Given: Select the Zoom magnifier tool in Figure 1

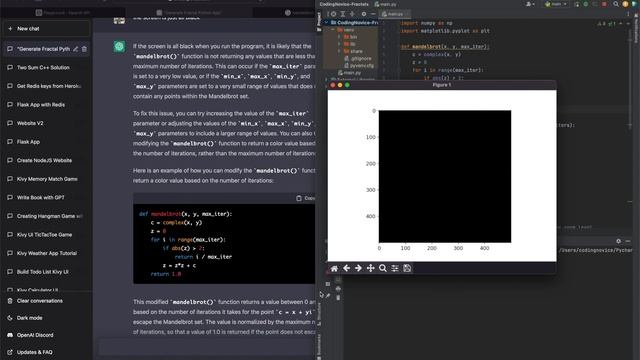Looking at the screenshot, I should 382,268.
